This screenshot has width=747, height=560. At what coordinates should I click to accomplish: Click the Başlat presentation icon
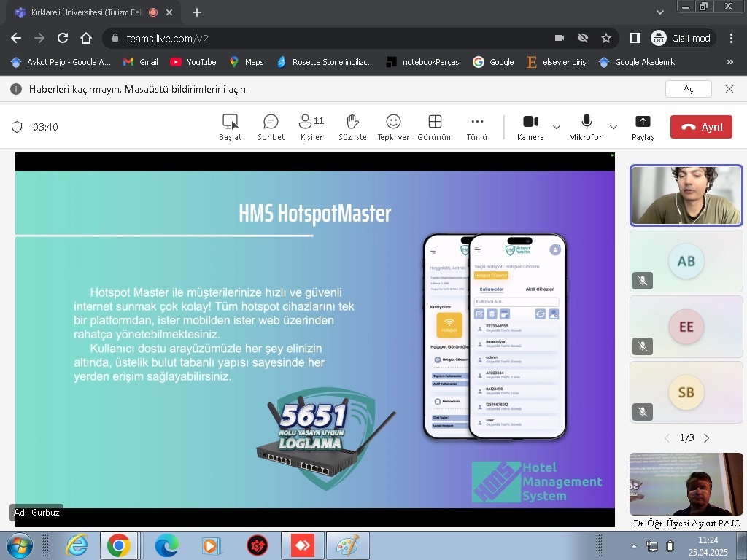[x=230, y=127]
